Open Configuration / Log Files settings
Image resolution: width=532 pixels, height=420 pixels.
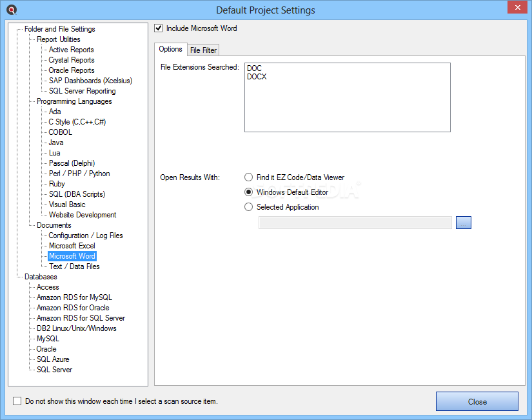pyautogui.click(x=86, y=235)
